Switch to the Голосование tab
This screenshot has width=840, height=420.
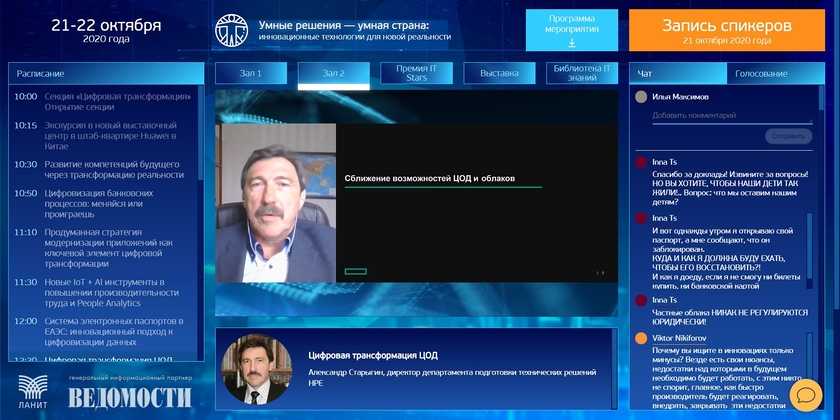761,74
